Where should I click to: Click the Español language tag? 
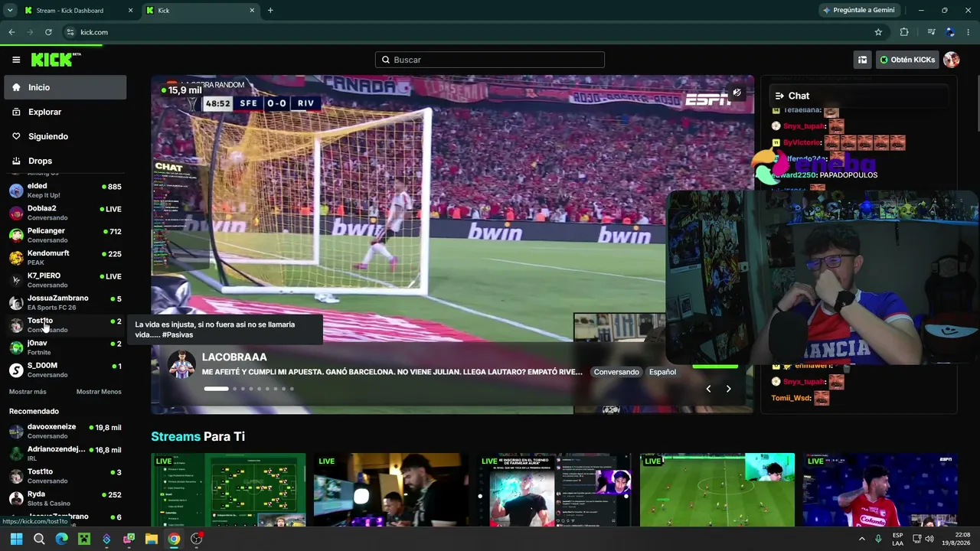(x=663, y=372)
